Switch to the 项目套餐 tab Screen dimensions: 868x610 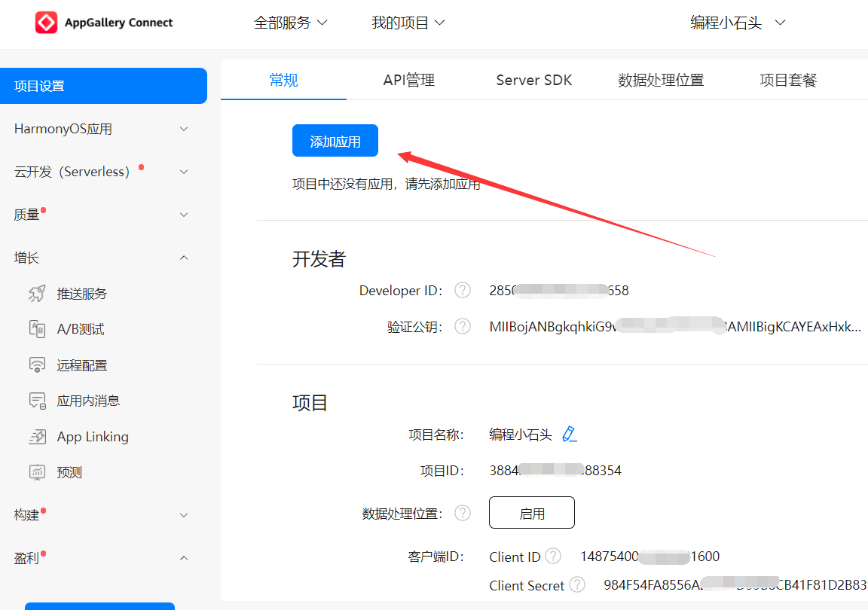click(x=788, y=81)
